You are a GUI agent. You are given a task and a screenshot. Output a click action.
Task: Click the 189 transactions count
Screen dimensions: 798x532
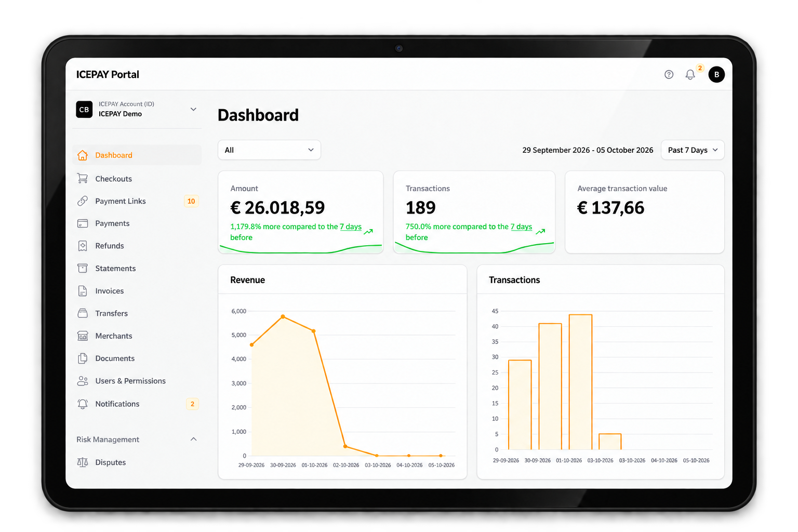tap(421, 208)
